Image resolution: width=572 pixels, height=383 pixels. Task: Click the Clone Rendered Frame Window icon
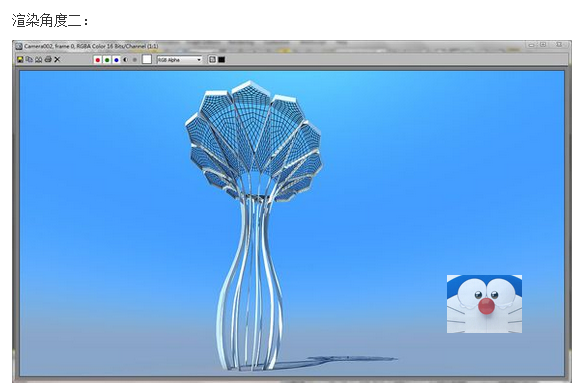click(x=38, y=59)
